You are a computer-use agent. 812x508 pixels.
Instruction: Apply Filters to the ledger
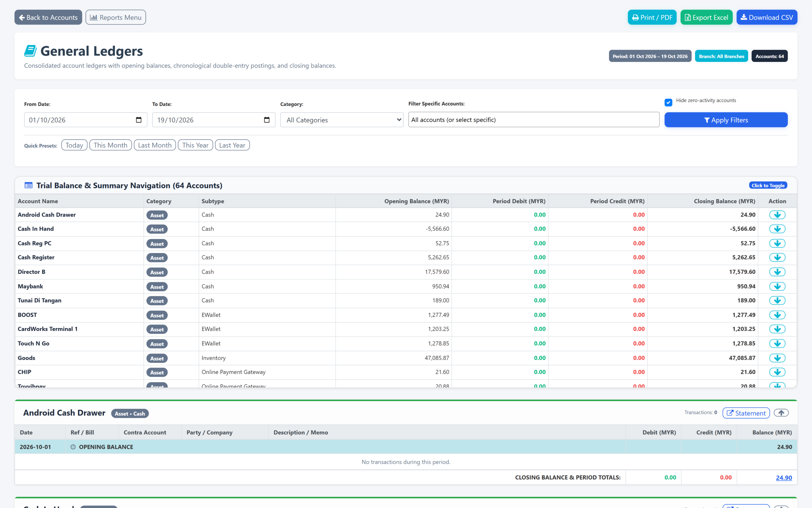726,120
